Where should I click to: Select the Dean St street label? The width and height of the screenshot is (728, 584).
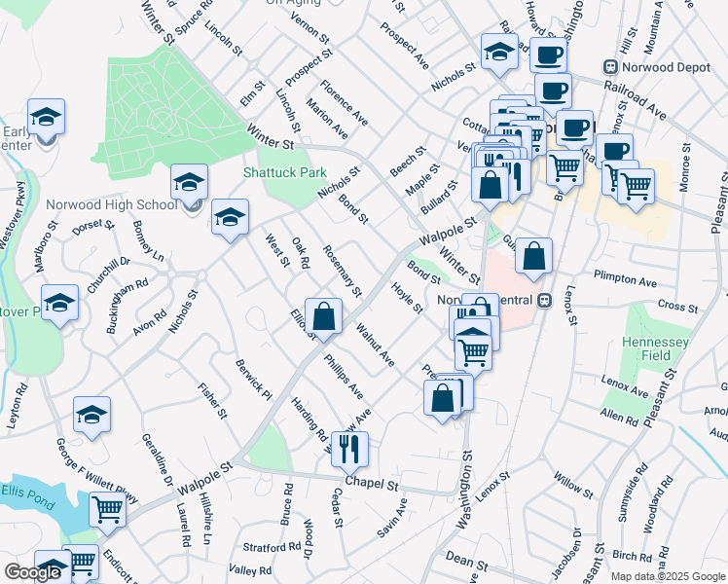(466, 561)
